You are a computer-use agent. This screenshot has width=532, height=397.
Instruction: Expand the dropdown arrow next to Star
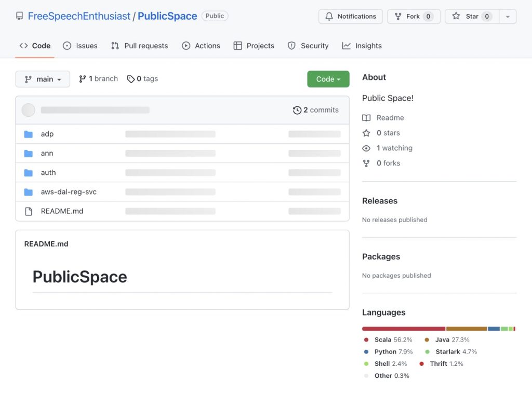pyautogui.click(x=508, y=16)
